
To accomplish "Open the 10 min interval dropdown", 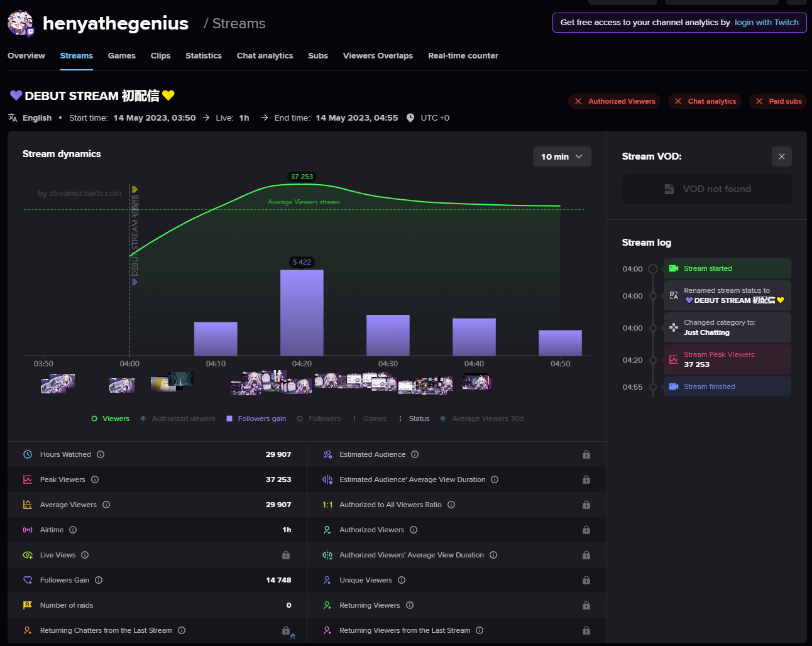I will click(562, 156).
